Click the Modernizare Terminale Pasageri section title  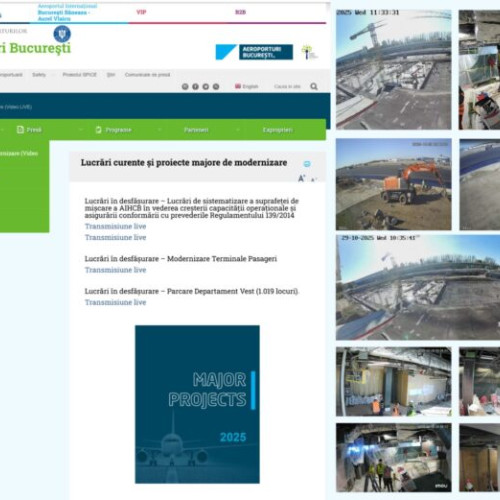pos(181,259)
